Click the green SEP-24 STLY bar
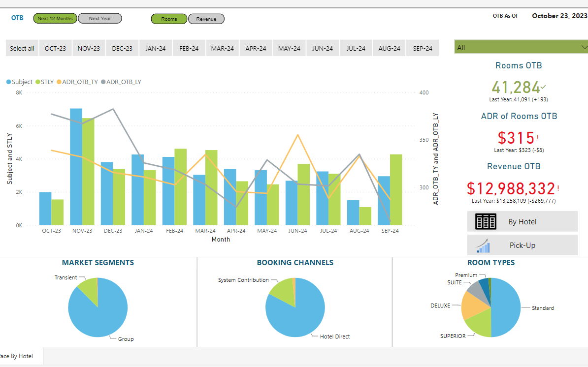This screenshot has width=588, height=367. point(396,189)
